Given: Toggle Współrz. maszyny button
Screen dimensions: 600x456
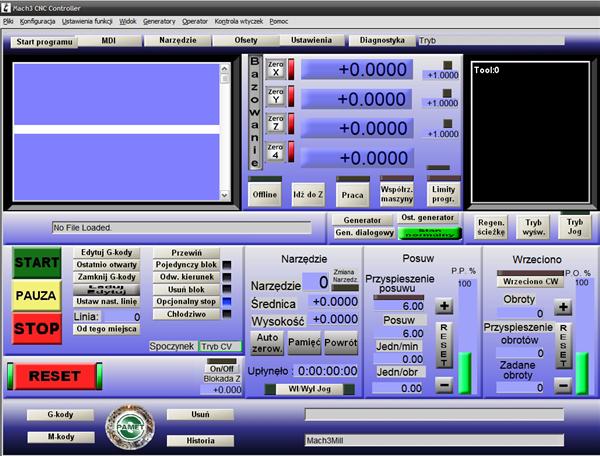Looking at the screenshot, I should 397,194.
